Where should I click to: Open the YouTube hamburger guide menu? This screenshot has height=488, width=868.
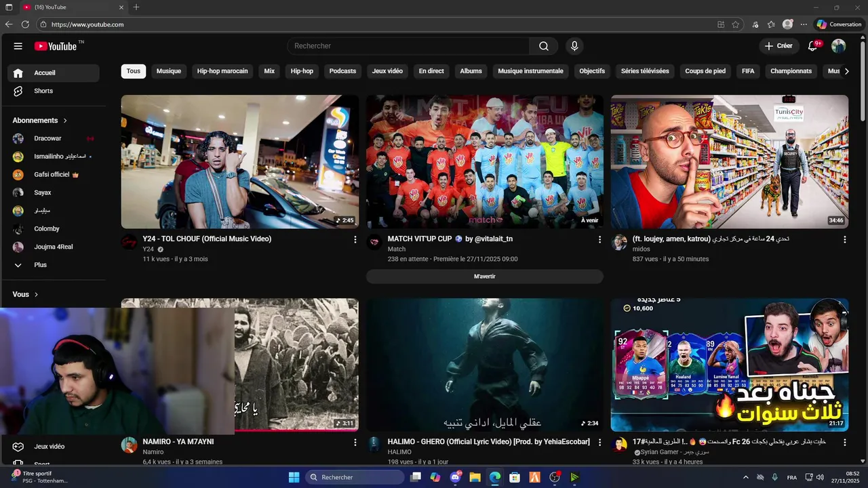(18, 46)
